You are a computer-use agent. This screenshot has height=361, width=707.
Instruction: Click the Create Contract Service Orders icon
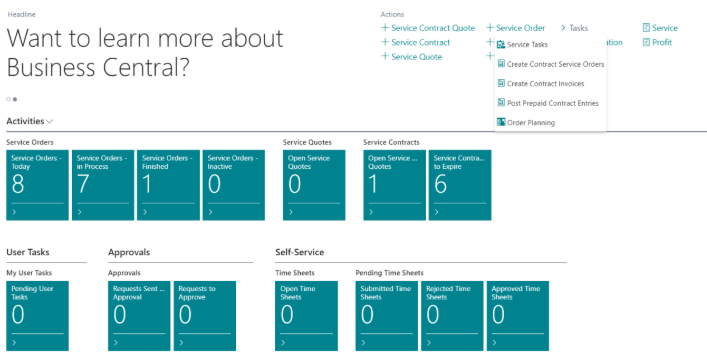[500, 64]
